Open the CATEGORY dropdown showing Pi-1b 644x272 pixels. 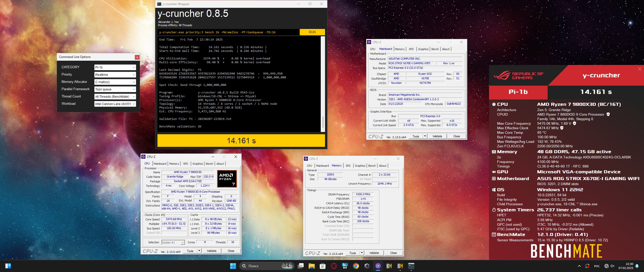coord(115,67)
